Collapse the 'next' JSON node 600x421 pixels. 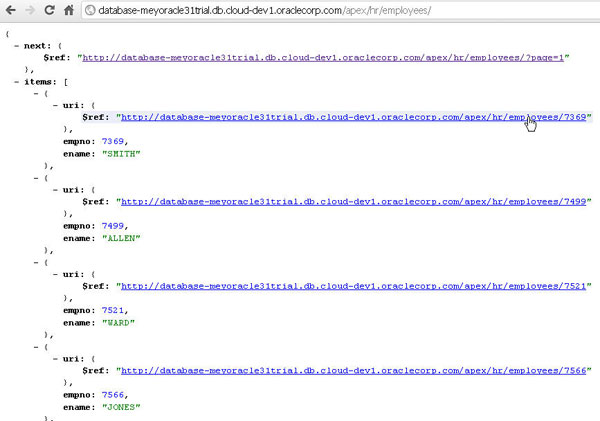(x=16, y=46)
